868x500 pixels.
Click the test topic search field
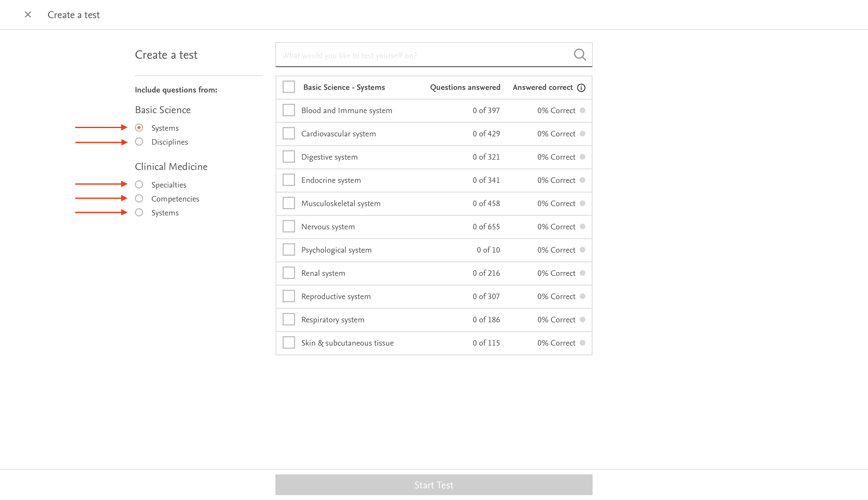pos(422,55)
